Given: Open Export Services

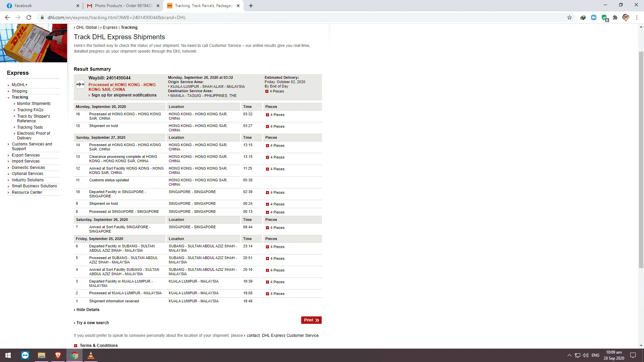Looking at the screenshot, I should click(x=25, y=155).
